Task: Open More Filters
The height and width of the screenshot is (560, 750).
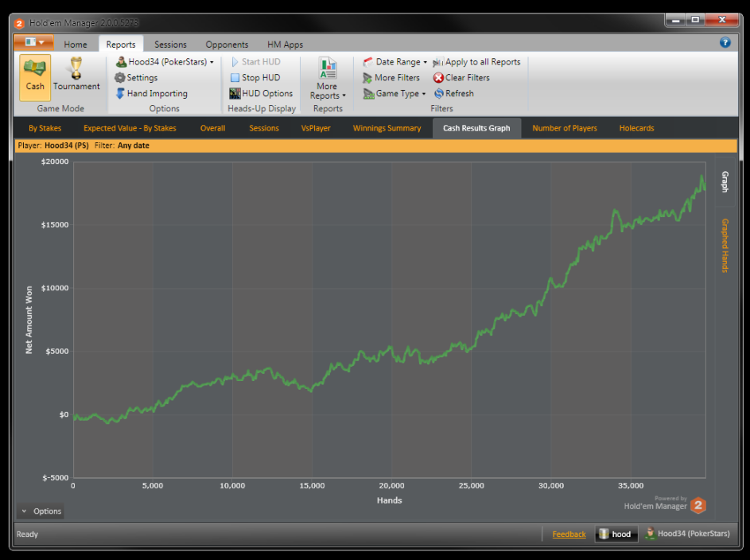Action: [x=391, y=77]
